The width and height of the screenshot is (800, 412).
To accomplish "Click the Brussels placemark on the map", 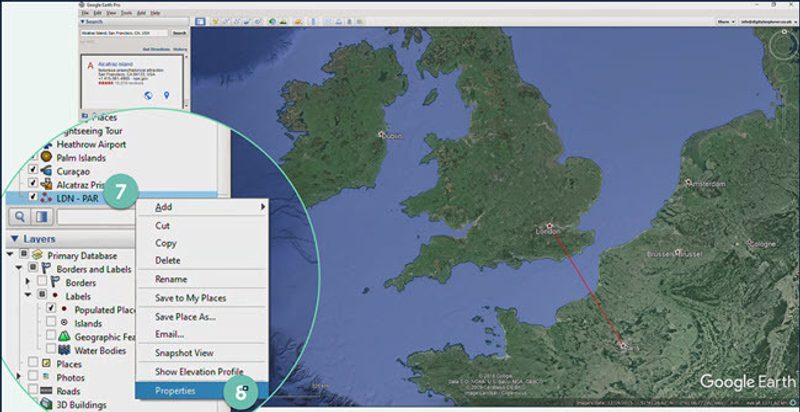I will pos(678,251).
